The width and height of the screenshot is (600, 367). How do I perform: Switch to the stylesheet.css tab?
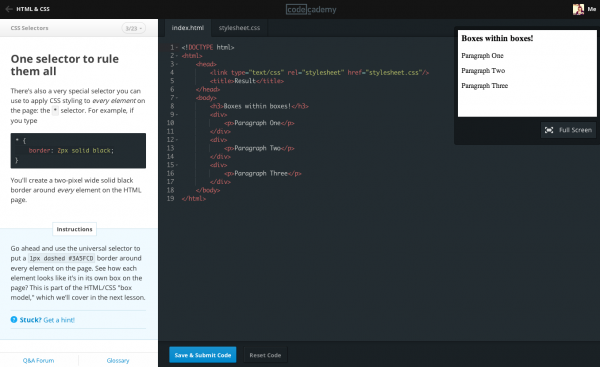click(x=239, y=28)
